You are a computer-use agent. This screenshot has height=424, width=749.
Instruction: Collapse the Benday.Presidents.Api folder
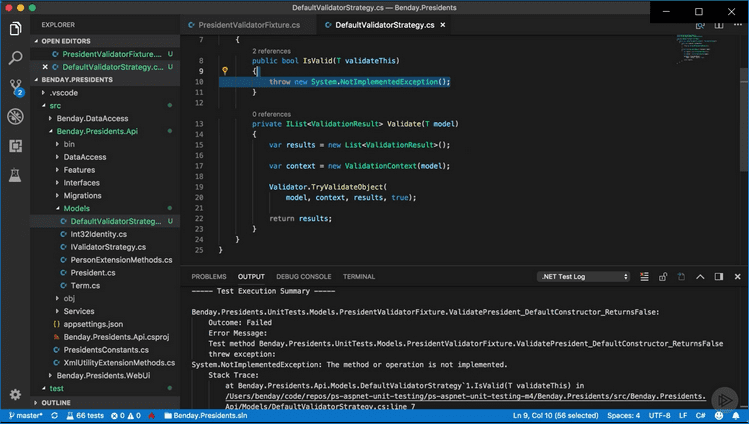click(x=105, y=131)
